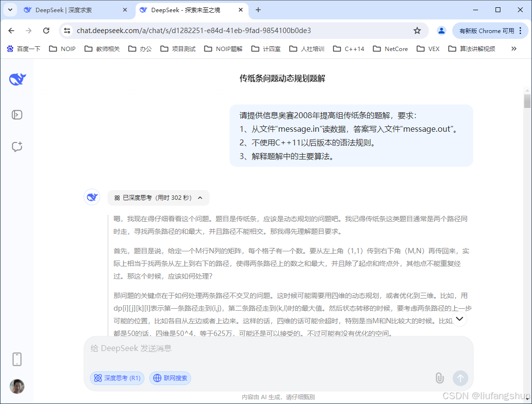Image resolution: width=532 pixels, height=404 pixels.
Task: Click the DeepSeek whale logo in sidebar
Action: tap(18, 79)
